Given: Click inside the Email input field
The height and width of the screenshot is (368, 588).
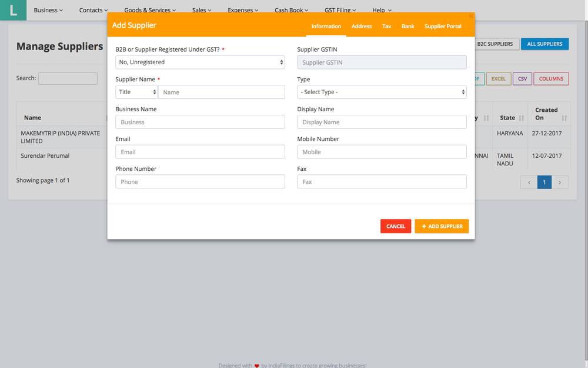Looking at the screenshot, I should click(x=200, y=151).
